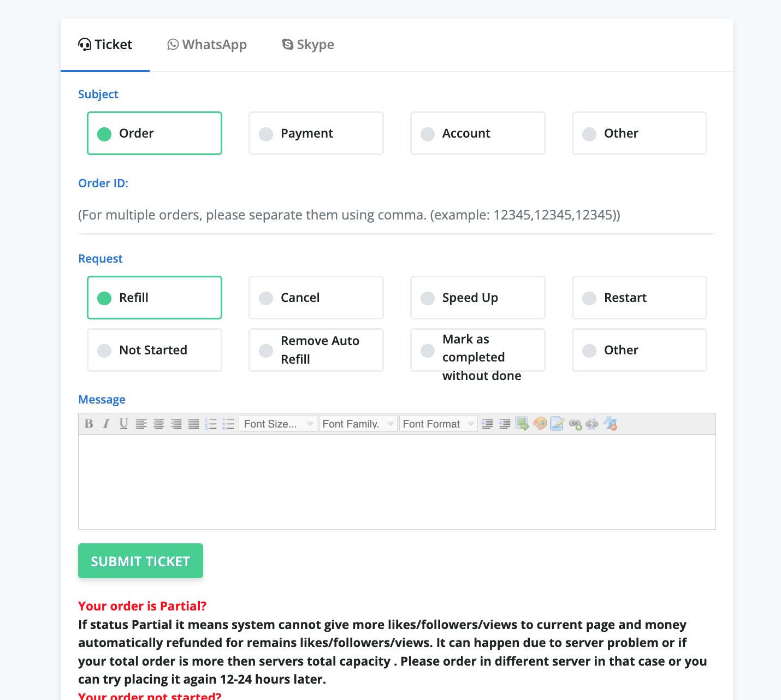This screenshot has height=700, width=781.
Task: Toggle bold formatting in message editor
Action: pos(89,424)
